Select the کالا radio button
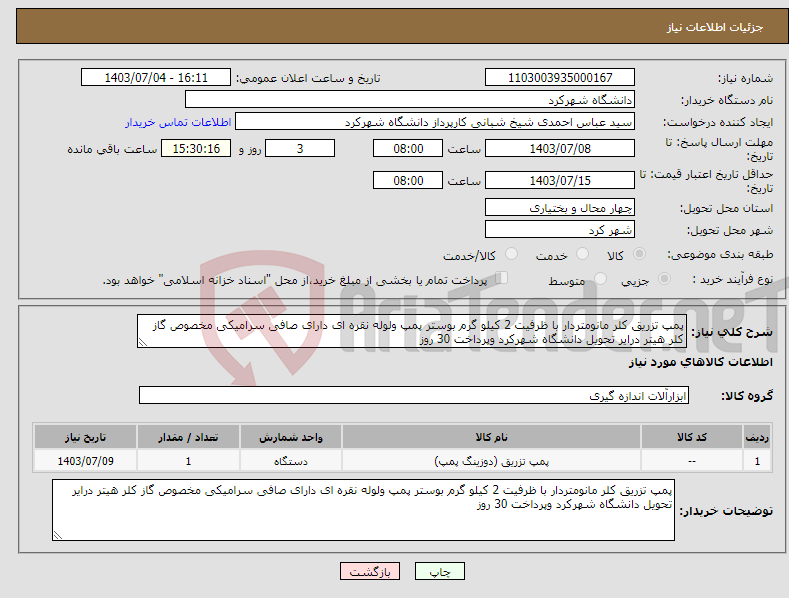789x598 pixels. coord(639,254)
